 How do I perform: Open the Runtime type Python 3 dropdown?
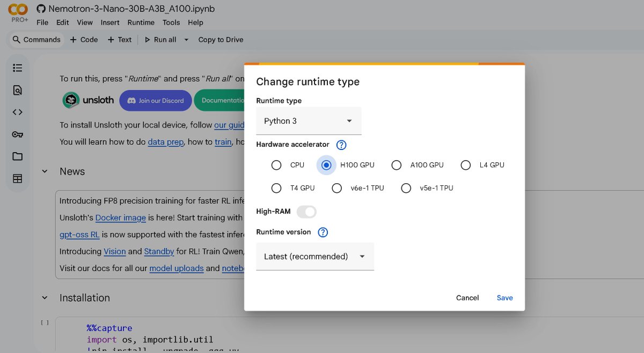click(309, 121)
